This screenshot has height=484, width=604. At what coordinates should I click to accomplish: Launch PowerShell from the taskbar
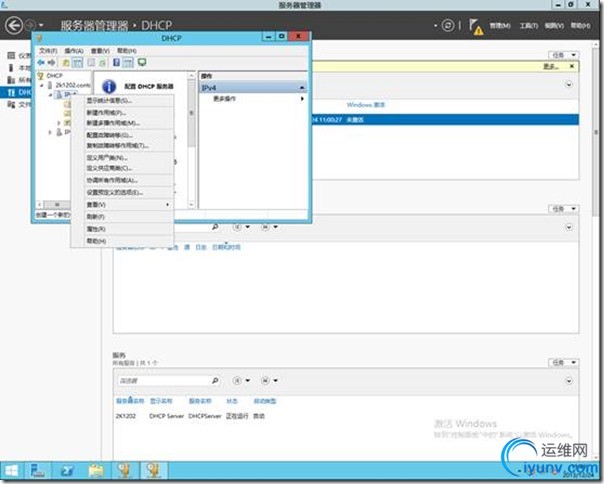click(67, 471)
